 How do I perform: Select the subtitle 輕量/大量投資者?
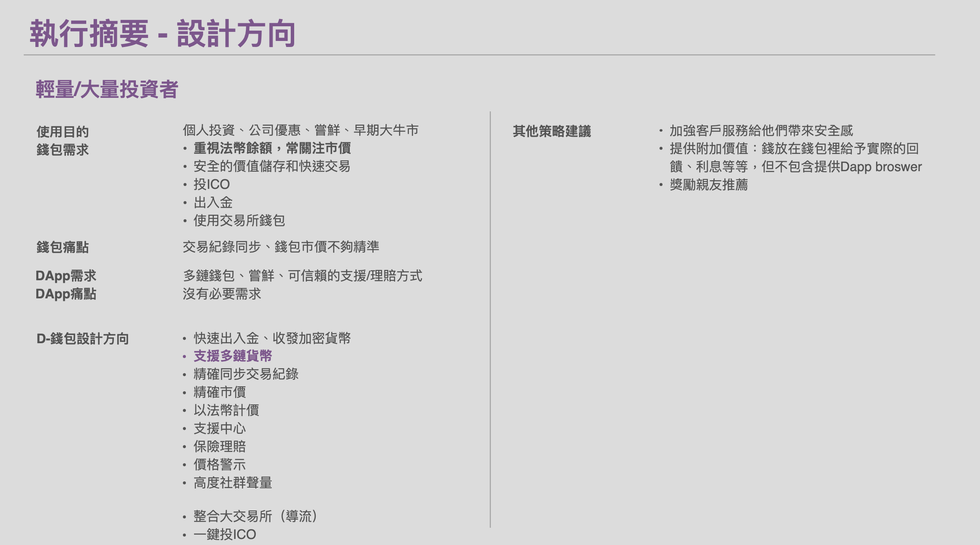click(x=107, y=89)
